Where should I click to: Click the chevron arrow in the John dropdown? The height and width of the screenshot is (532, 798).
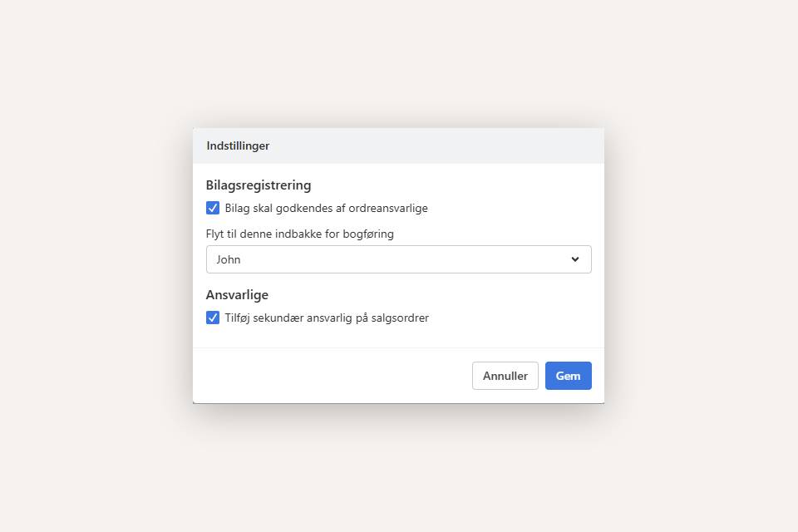(575, 259)
